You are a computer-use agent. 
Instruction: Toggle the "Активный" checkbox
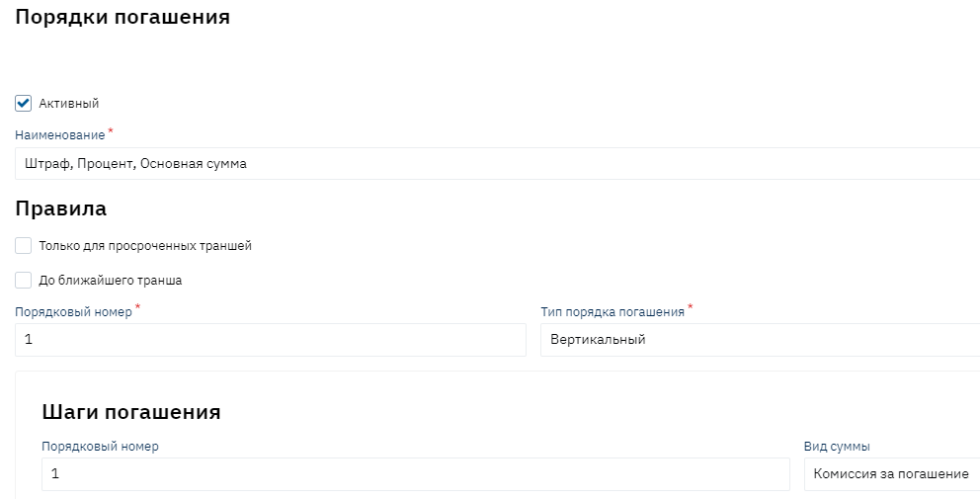[24, 103]
